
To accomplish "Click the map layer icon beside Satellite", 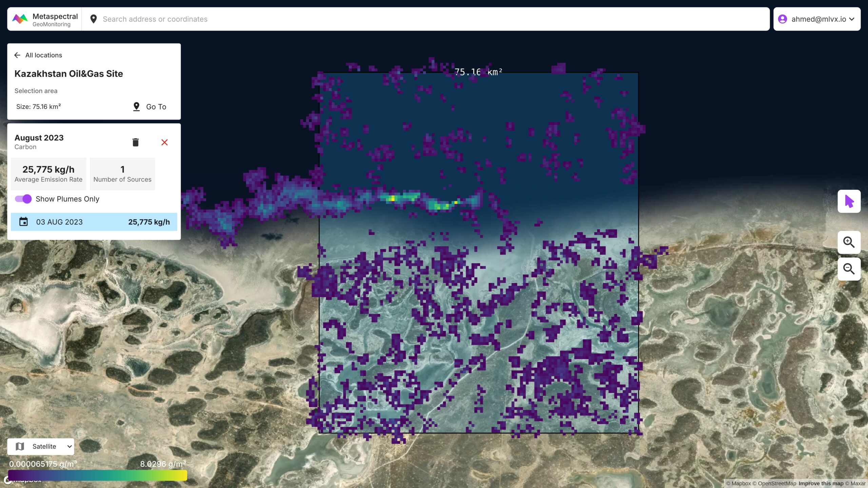I will point(20,446).
